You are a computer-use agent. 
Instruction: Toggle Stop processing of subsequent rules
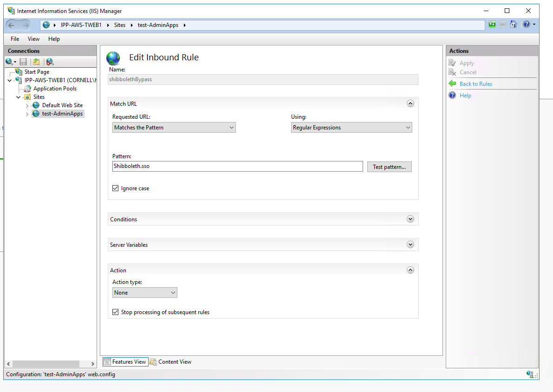115,312
